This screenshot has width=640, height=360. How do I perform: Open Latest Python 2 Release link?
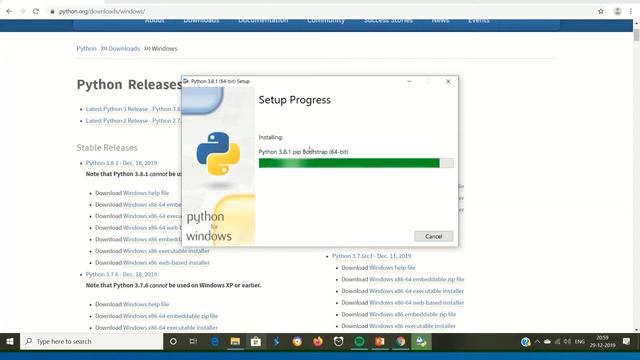[133, 121]
